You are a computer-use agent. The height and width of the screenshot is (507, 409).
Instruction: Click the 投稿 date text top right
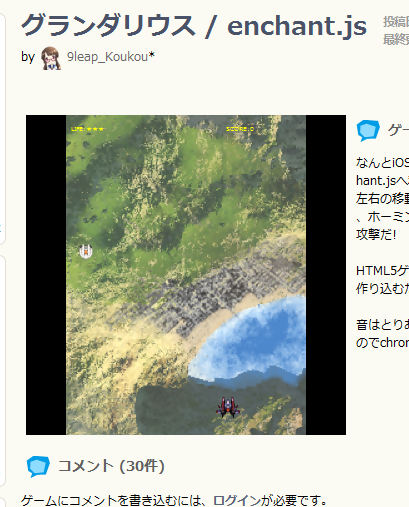coord(396,22)
